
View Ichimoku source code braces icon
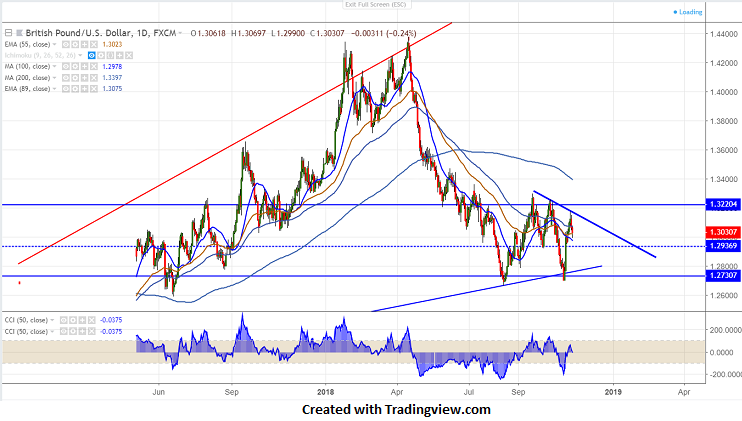click(x=110, y=55)
